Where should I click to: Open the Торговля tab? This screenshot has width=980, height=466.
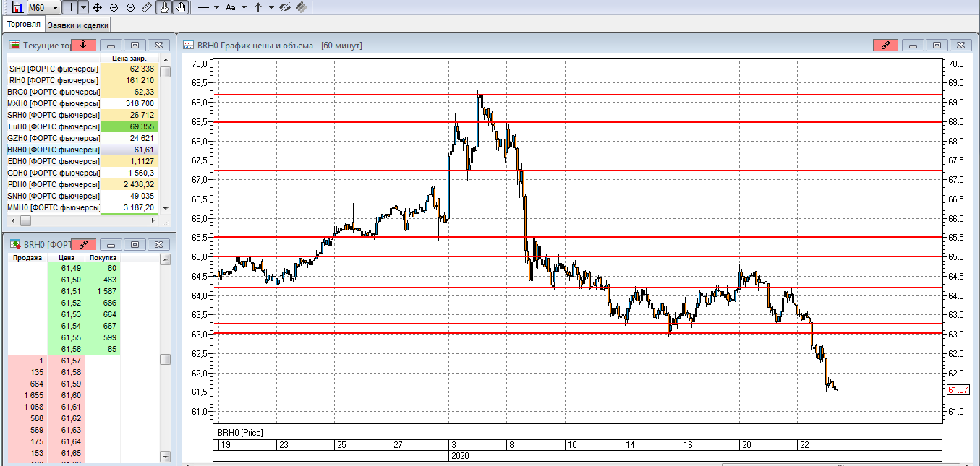pos(24,25)
